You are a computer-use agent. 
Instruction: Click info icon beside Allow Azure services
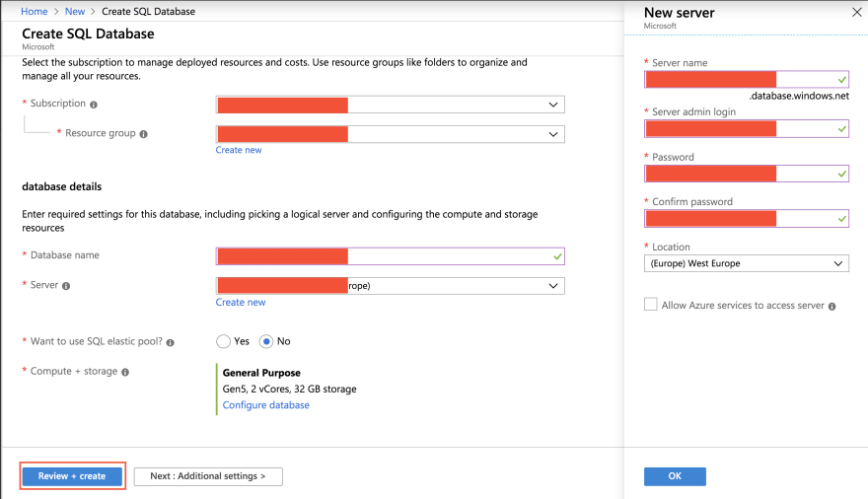point(832,306)
